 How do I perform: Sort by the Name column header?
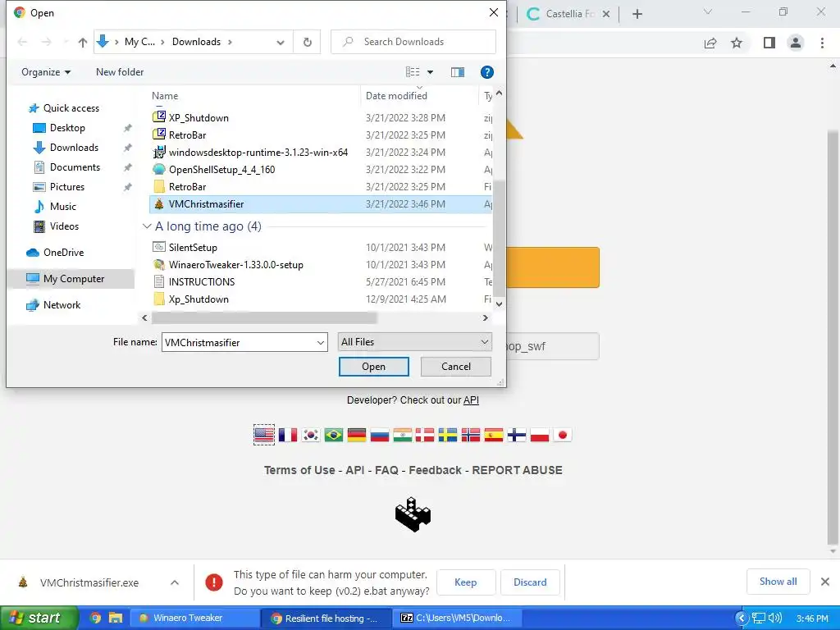164,96
